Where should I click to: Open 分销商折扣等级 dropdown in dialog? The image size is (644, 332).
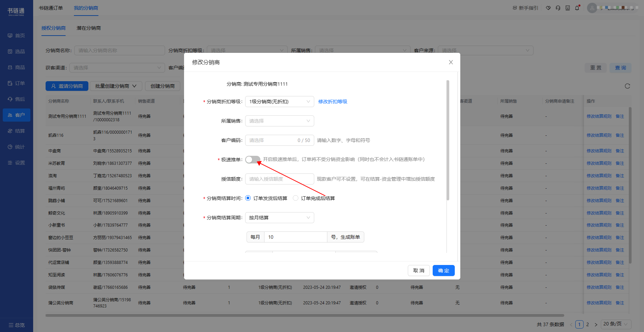[x=280, y=102]
